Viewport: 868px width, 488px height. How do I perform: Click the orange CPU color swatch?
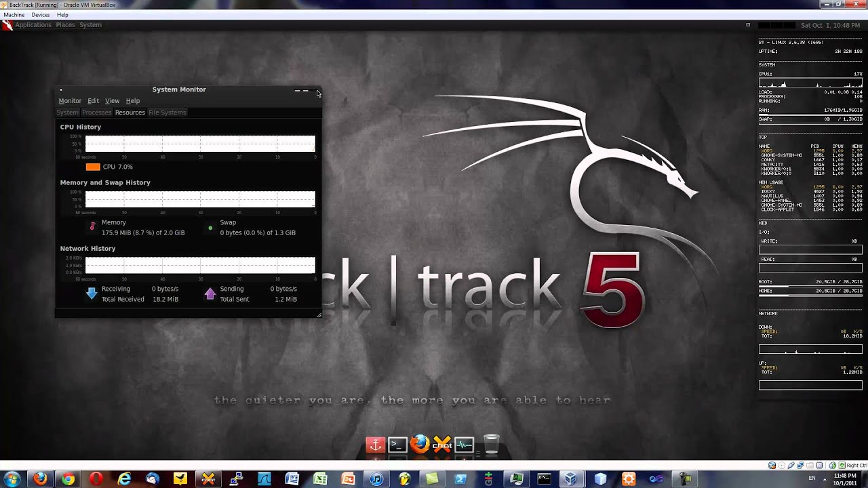93,167
